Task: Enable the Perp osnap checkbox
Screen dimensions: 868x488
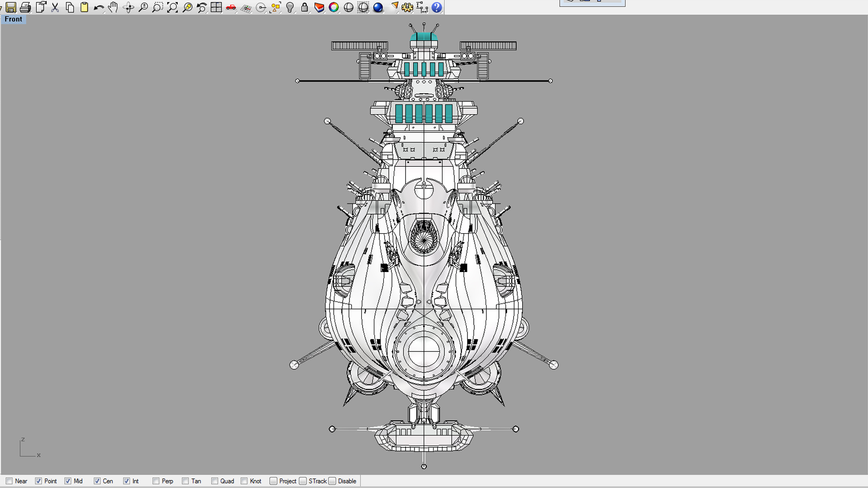Action: click(156, 481)
